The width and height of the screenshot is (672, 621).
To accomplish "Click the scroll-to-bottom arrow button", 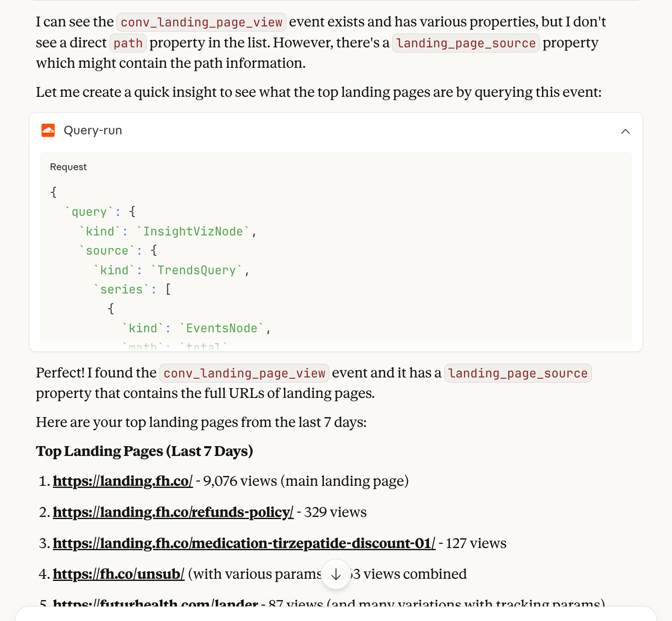I will 336,574.
